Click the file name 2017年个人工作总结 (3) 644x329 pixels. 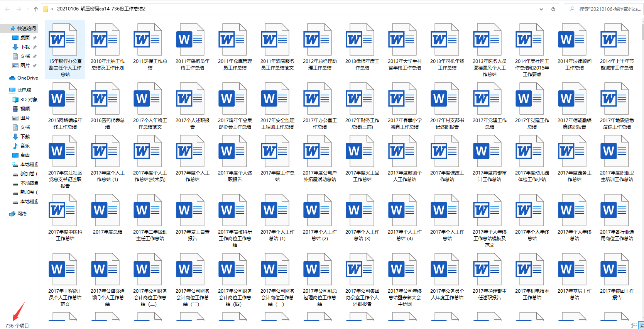tap(362, 235)
